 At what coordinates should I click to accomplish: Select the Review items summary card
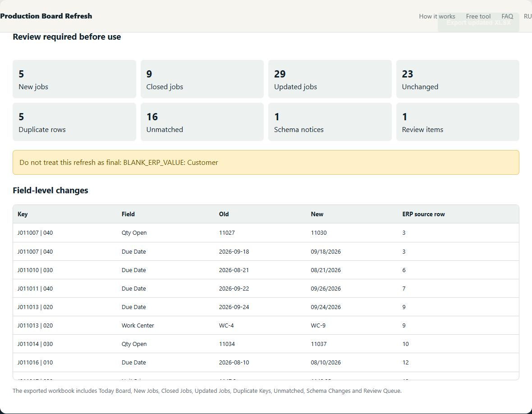click(x=458, y=122)
